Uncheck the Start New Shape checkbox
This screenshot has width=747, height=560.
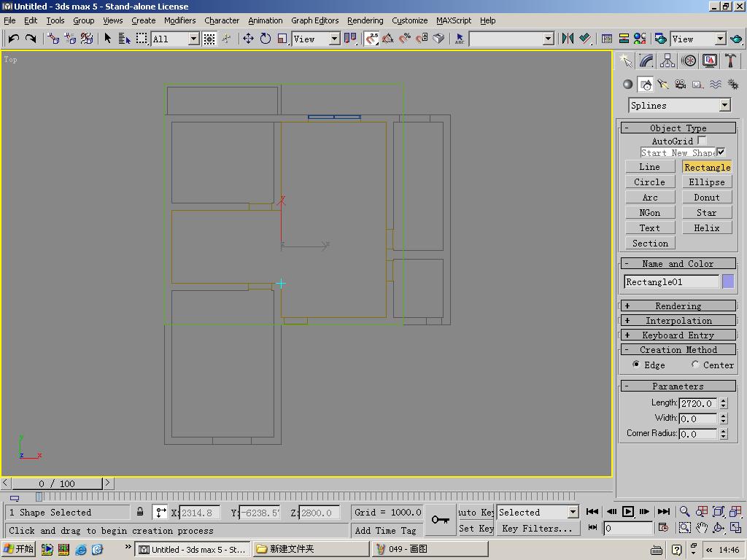721,152
